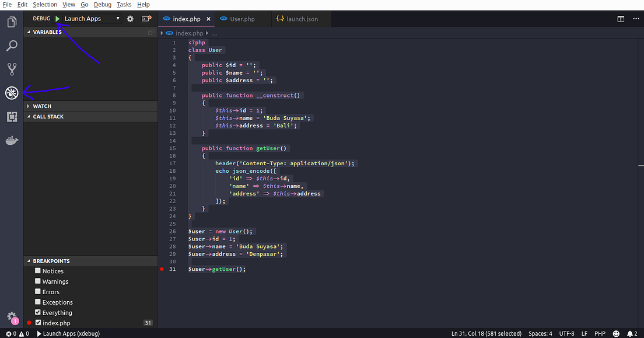Click the red breakpoint dot on line 31

(162, 269)
